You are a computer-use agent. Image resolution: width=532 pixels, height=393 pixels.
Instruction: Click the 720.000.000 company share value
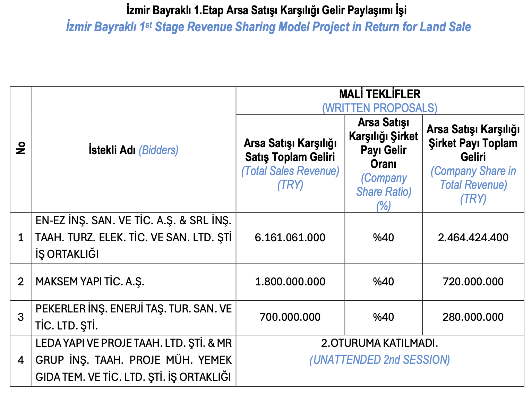pyautogui.click(x=473, y=282)
